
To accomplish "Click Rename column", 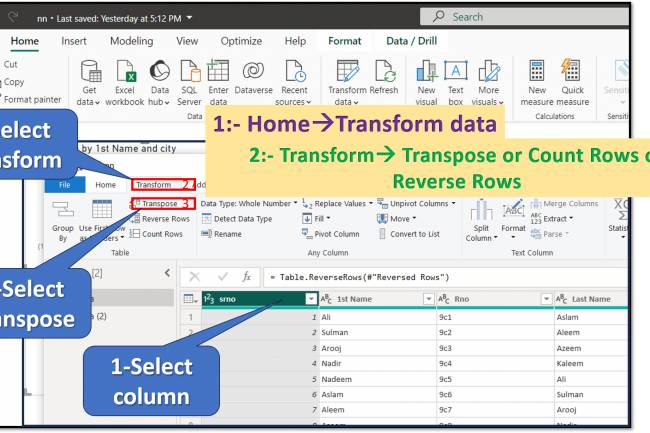I will (221, 234).
